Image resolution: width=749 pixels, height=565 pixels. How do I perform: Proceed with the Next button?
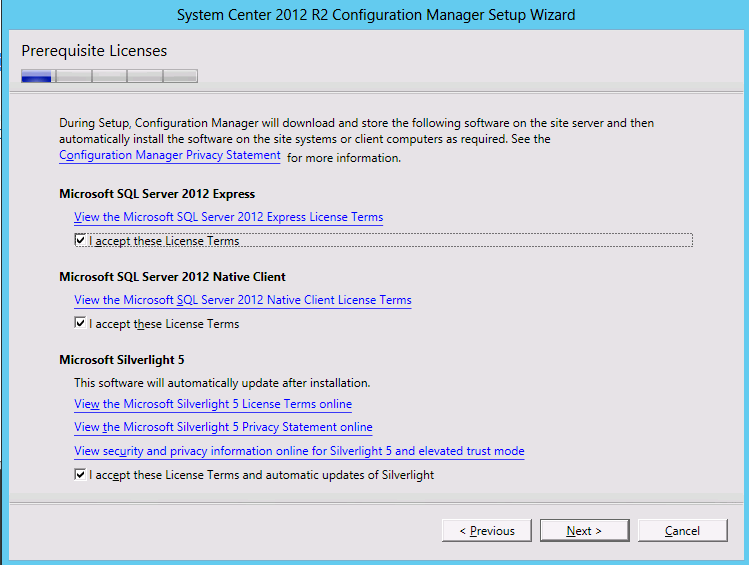click(585, 531)
